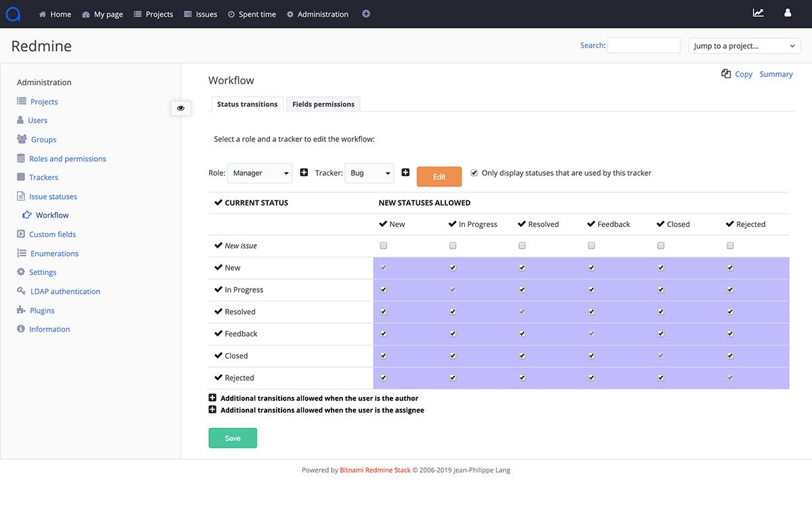
Task: Open the activity chart icon in top bar
Action: coord(759,12)
